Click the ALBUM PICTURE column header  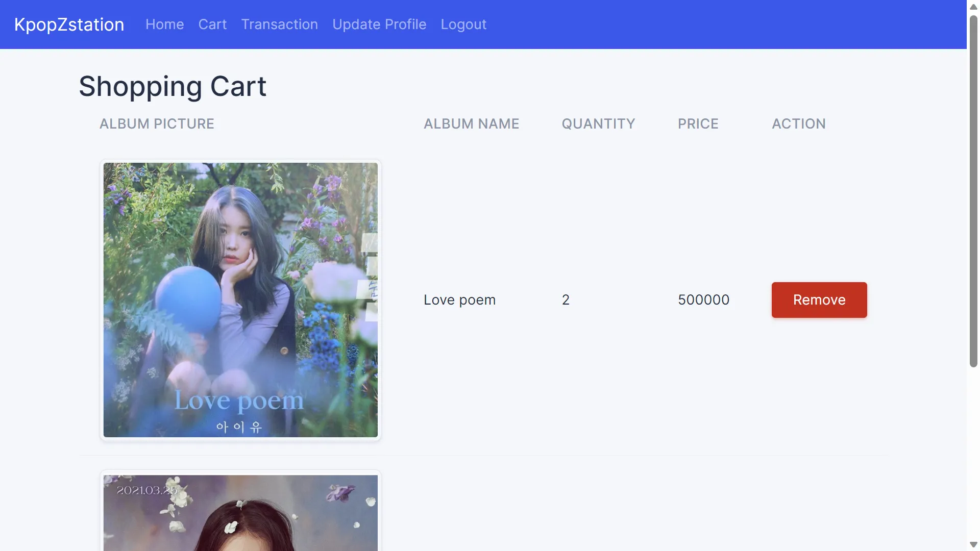157,124
